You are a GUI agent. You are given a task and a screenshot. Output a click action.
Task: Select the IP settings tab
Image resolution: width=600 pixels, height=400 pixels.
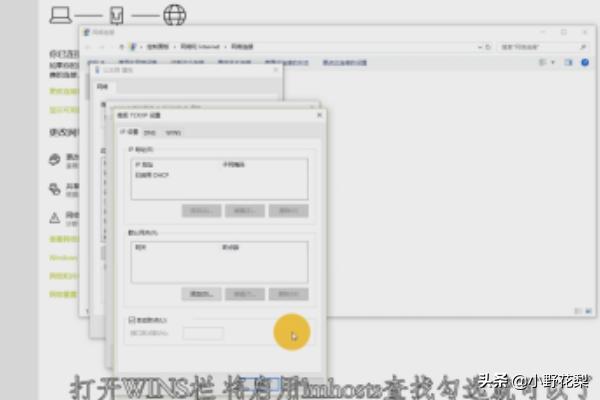pos(129,132)
